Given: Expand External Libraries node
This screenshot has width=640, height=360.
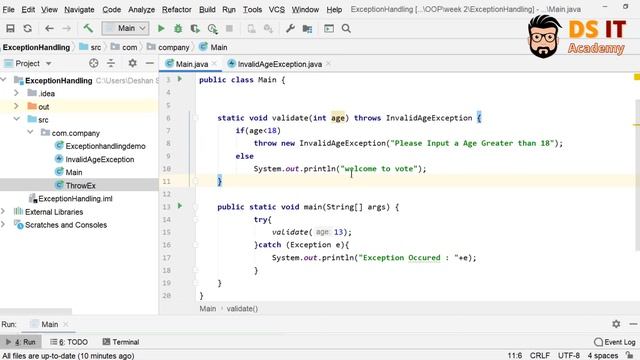Looking at the screenshot, I should (3, 211).
